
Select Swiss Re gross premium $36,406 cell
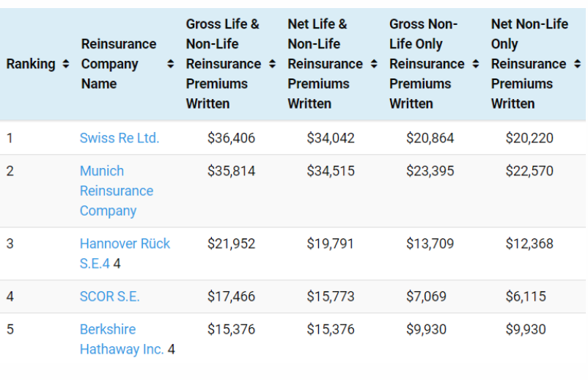pyautogui.click(x=231, y=138)
